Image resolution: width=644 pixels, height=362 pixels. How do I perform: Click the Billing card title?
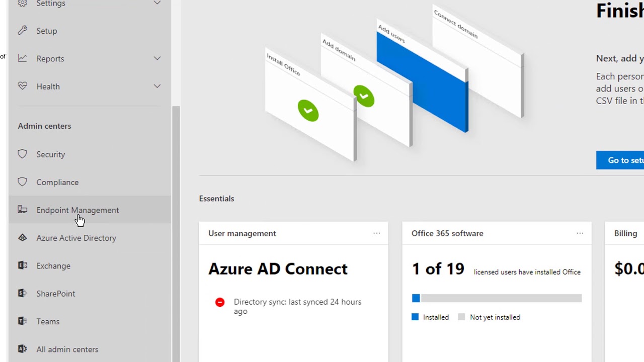pyautogui.click(x=625, y=233)
